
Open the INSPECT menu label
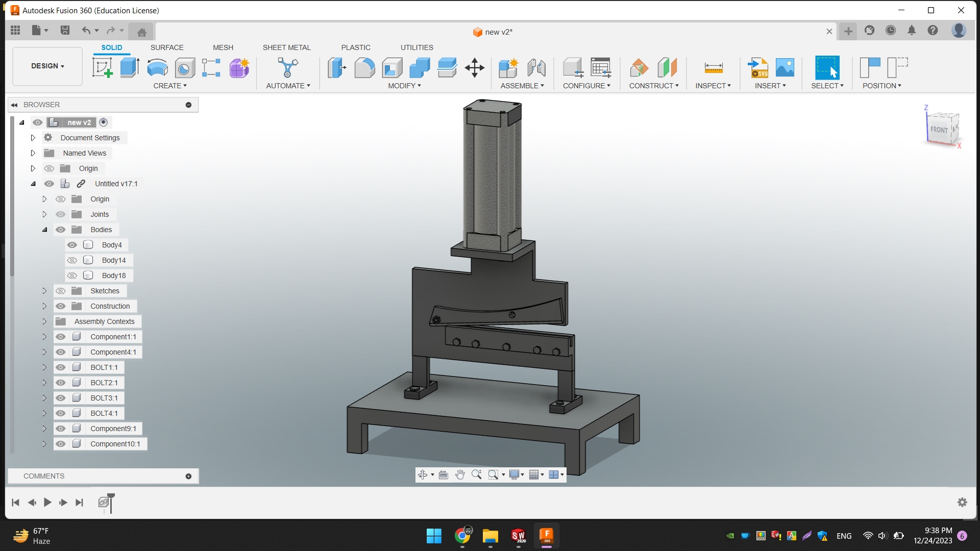point(713,86)
